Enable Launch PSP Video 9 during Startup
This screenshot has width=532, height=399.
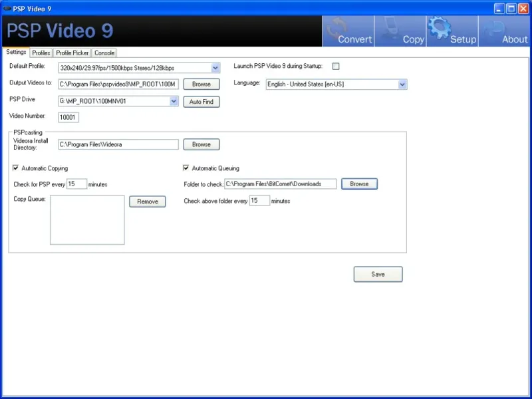336,66
